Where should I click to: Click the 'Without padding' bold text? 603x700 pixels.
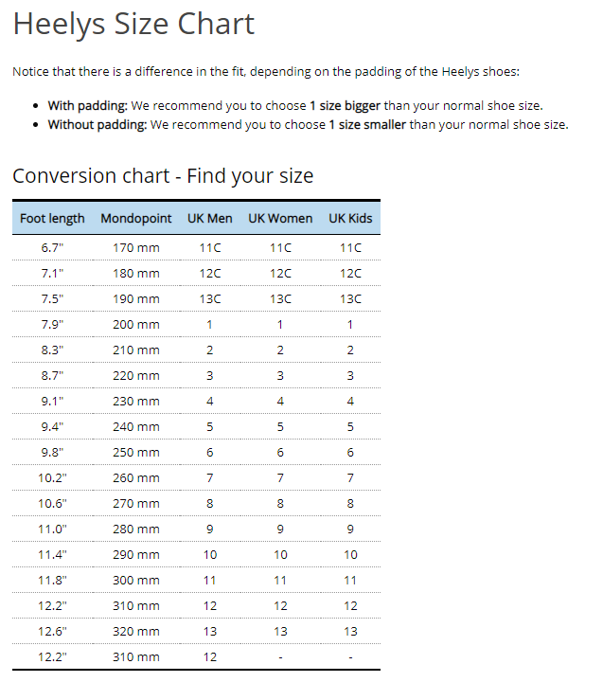98,125
